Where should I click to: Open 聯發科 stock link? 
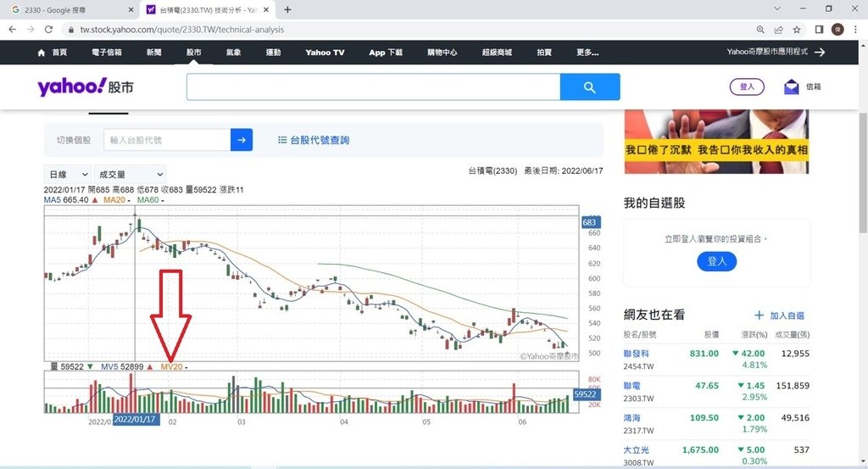click(636, 354)
